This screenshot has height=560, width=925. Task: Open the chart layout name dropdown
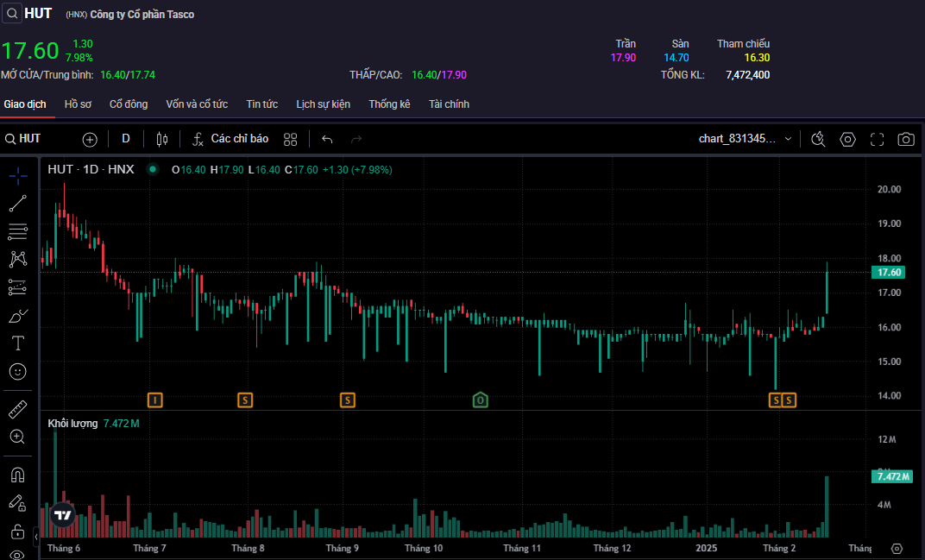tap(746, 139)
